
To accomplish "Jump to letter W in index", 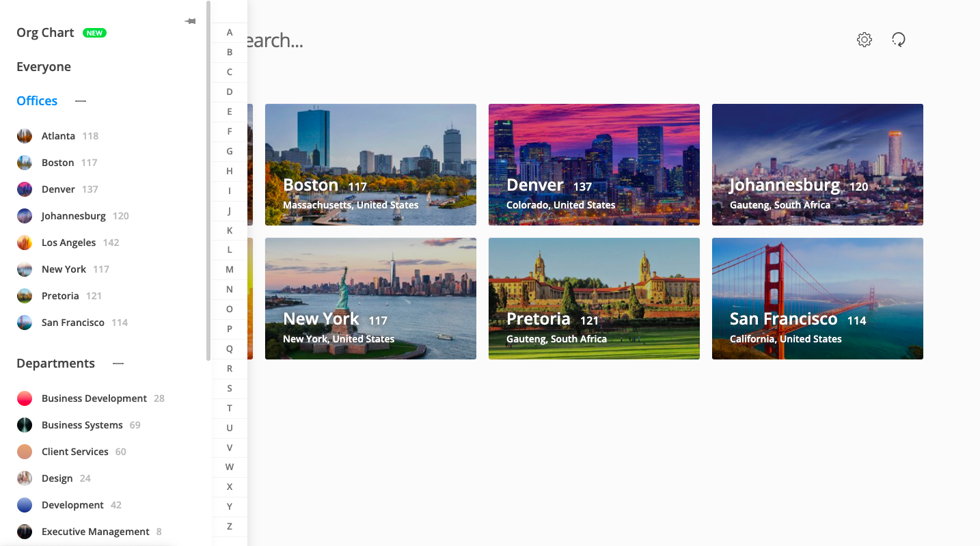I will tap(230, 468).
